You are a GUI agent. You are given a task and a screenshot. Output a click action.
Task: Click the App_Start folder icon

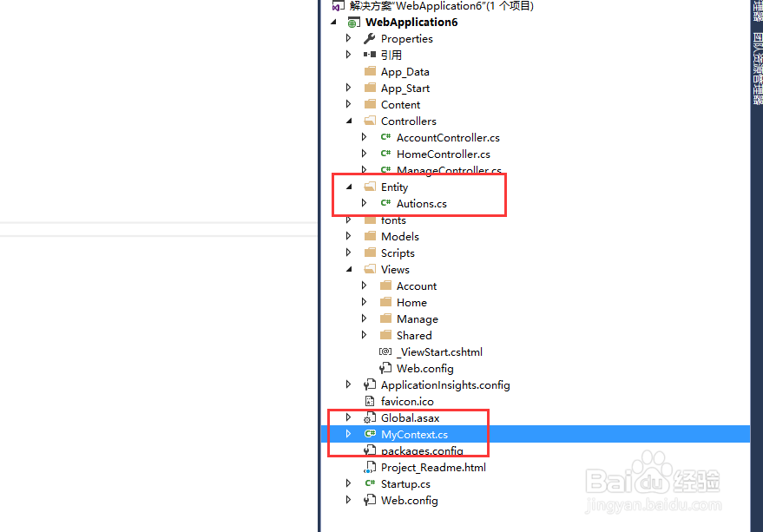pyautogui.click(x=370, y=88)
